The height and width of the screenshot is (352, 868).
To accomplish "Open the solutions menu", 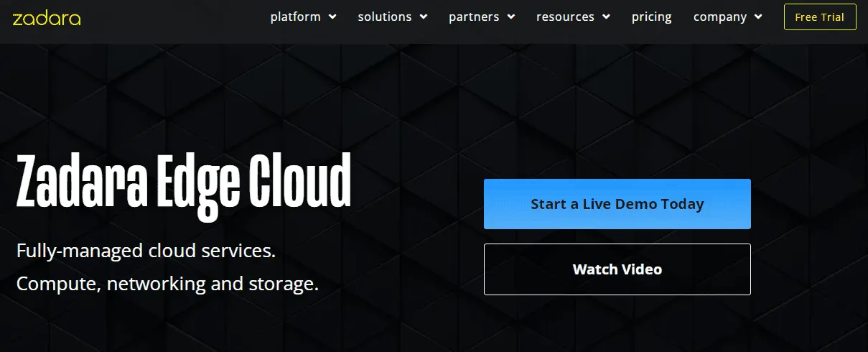I will [385, 17].
